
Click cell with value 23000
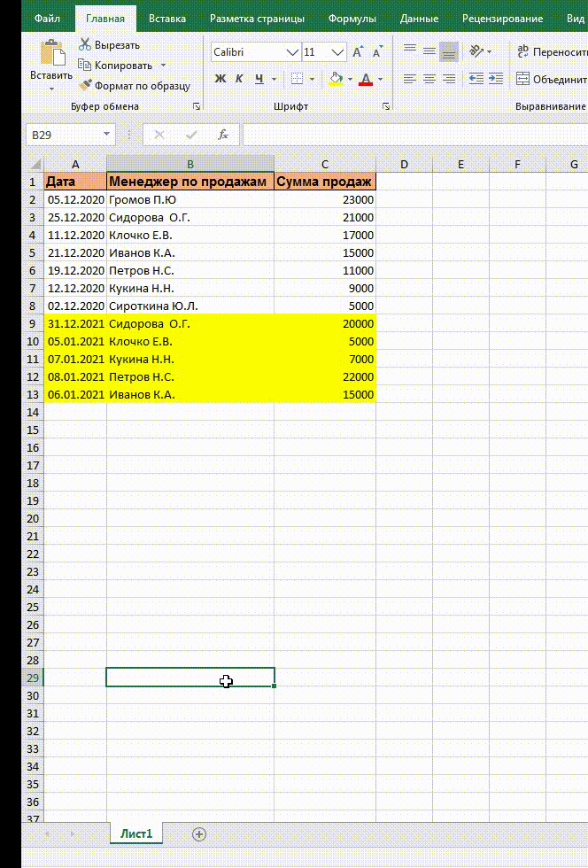(x=325, y=199)
